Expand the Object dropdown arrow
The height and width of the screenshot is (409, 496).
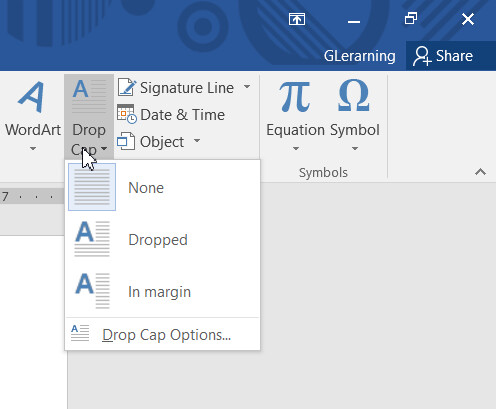(x=197, y=140)
